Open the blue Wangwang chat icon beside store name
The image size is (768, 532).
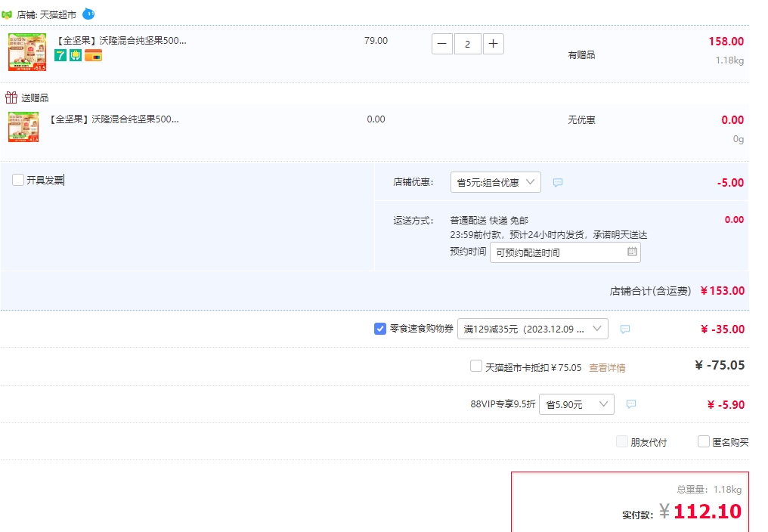(88, 14)
